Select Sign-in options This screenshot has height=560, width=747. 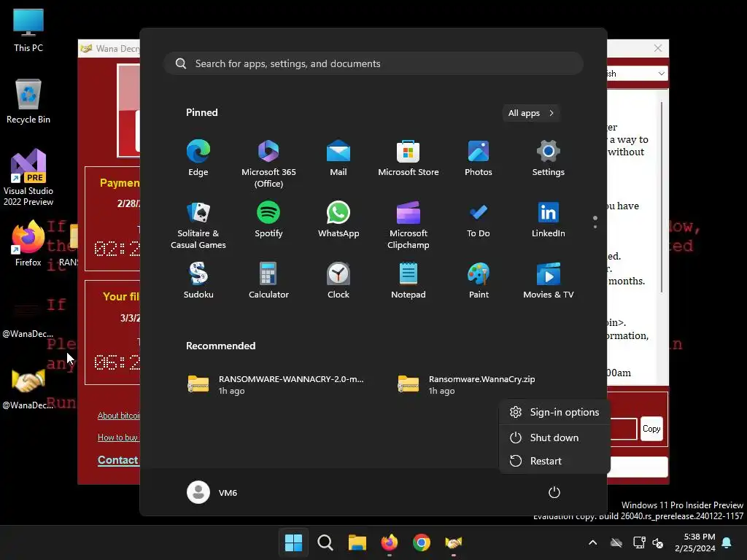pos(554,413)
